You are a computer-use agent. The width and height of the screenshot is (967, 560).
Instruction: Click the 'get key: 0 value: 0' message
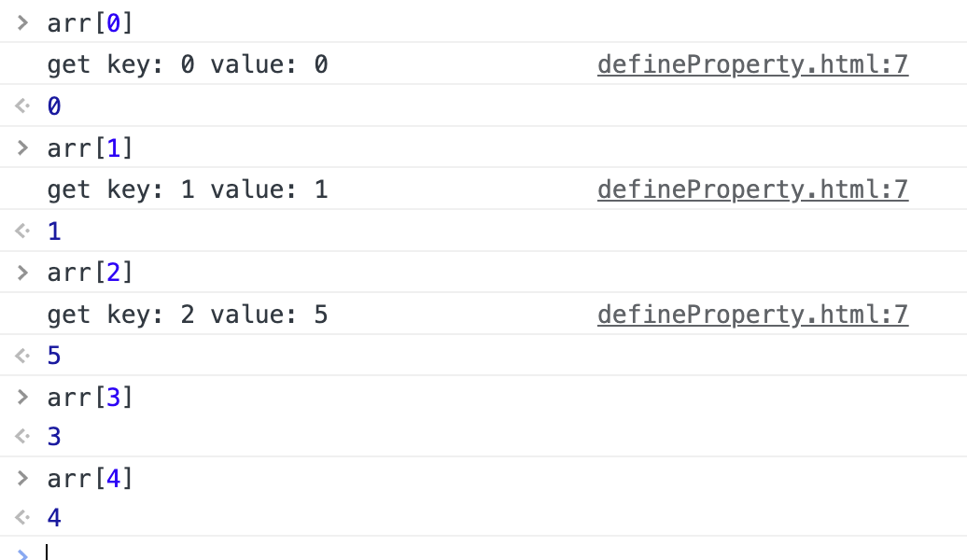click(x=188, y=65)
